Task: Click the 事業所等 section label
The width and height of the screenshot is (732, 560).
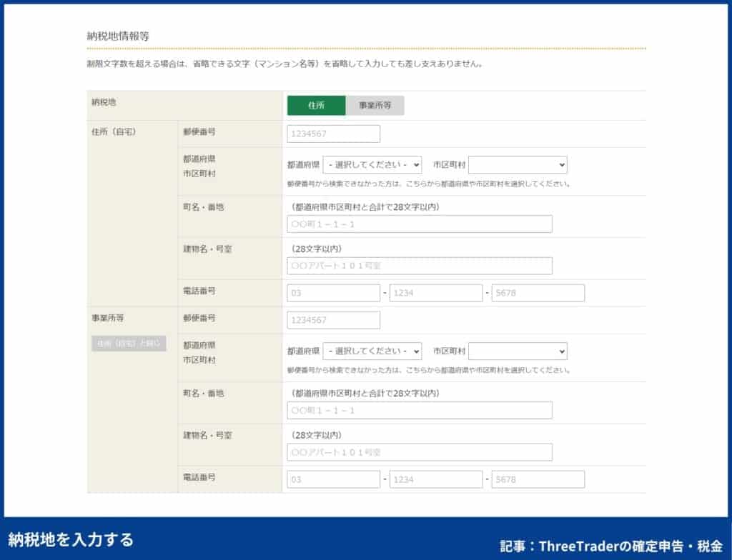Action: tap(108, 318)
